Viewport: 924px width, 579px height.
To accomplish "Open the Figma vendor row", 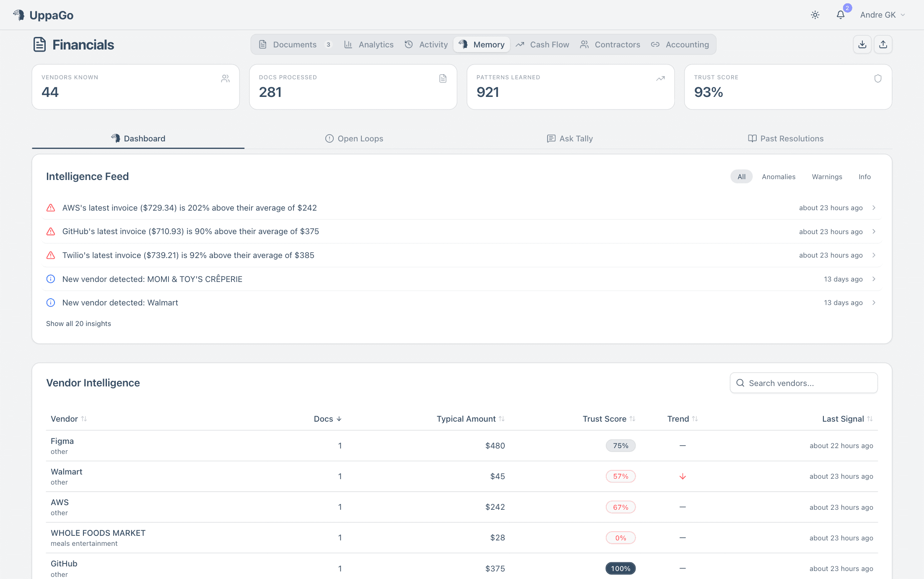I will tap(462, 446).
